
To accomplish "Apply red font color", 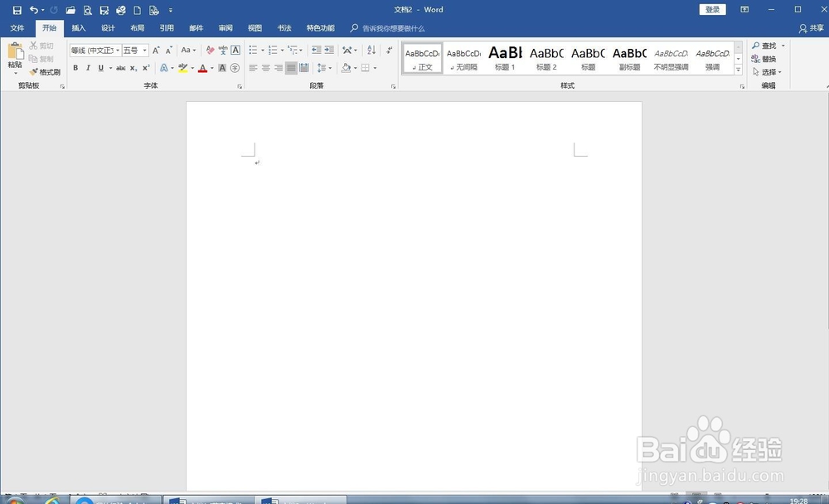I will pyautogui.click(x=202, y=68).
